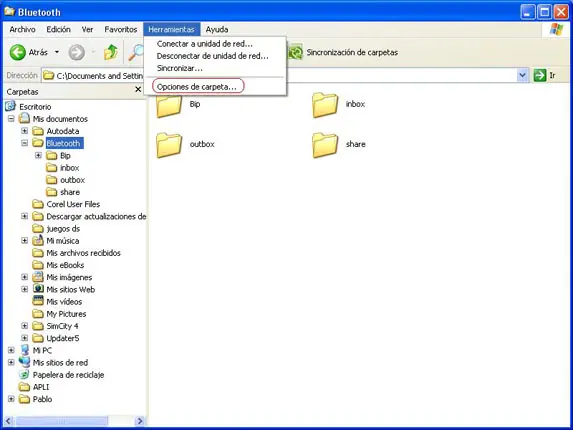Go back with the Atrás arrow icon
This screenshot has width=573, height=430.
point(17,52)
